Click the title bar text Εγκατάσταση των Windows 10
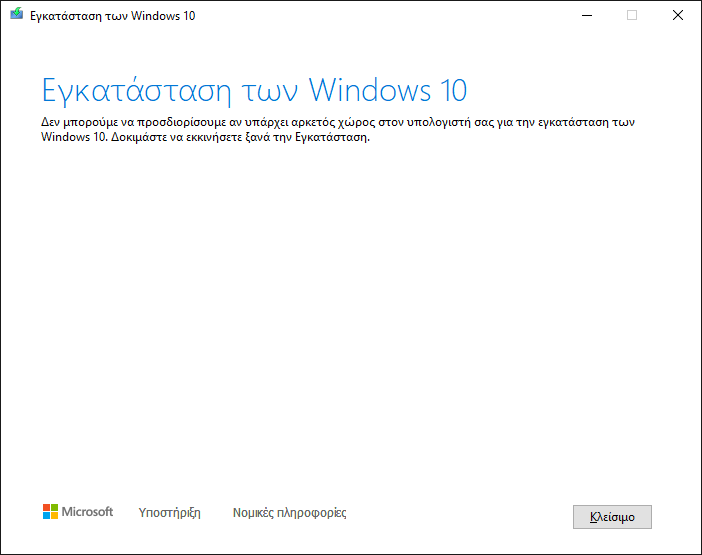 pos(112,16)
